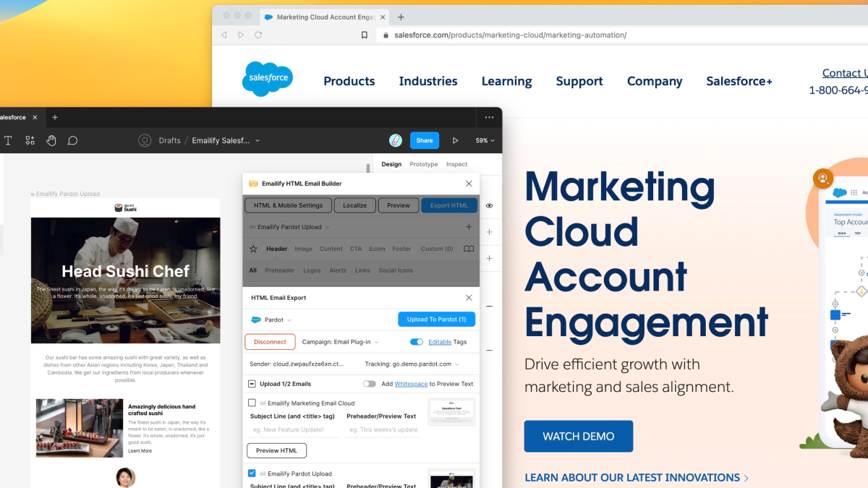Switch to the Prototype tab in Figma
868x488 pixels.
click(424, 164)
